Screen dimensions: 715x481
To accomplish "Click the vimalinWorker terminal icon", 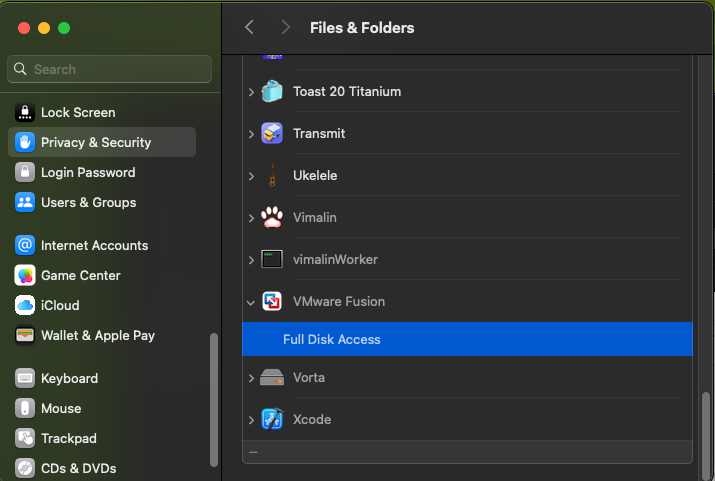I will click(272, 259).
